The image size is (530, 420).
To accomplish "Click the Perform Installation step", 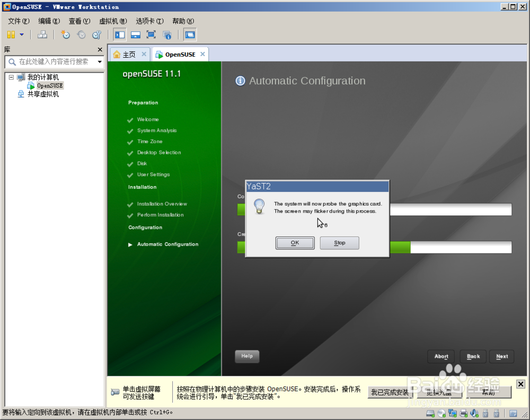I will click(161, 215).
